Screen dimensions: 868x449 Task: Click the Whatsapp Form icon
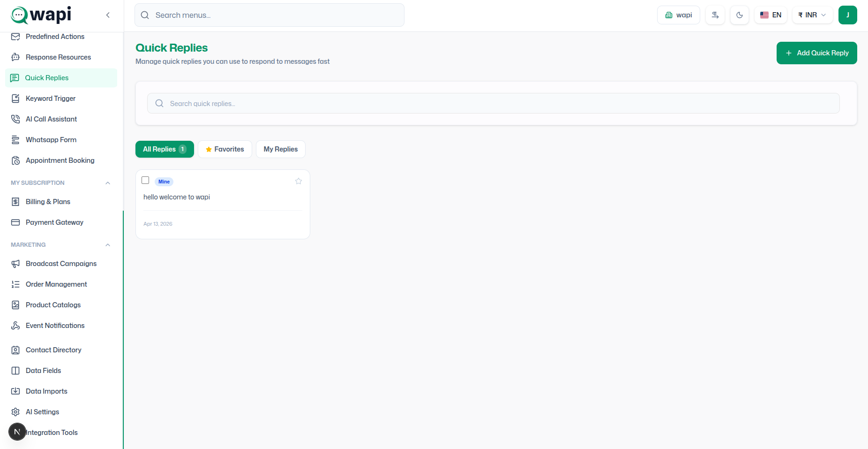click(15, 140)
